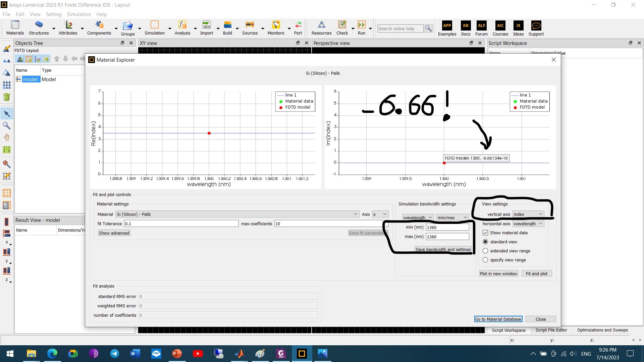Image resolution: width=644 pixels, height=362 pixels.
Task: Open the horizontal axis wavelength dropdown
Action: tap(528, 224)
